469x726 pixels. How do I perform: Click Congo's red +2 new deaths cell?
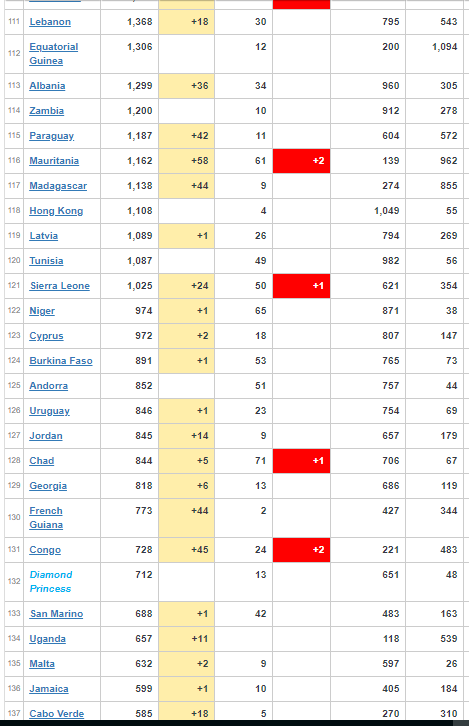pyautogui.click(x=301, y=550)
